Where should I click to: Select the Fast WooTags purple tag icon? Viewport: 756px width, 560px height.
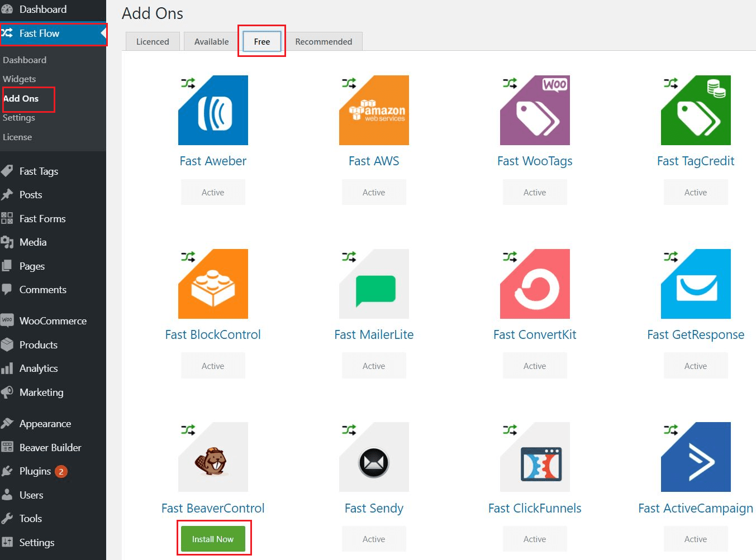[535, 110]
